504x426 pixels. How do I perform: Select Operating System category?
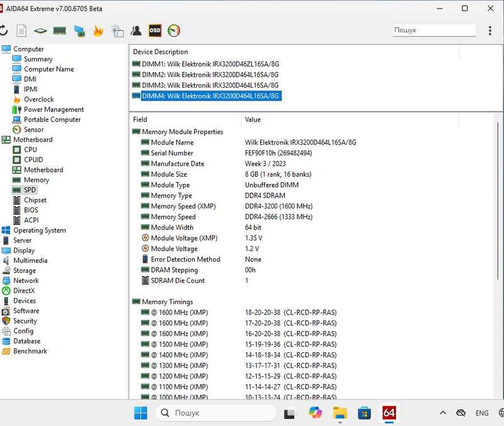coord(40,230)
